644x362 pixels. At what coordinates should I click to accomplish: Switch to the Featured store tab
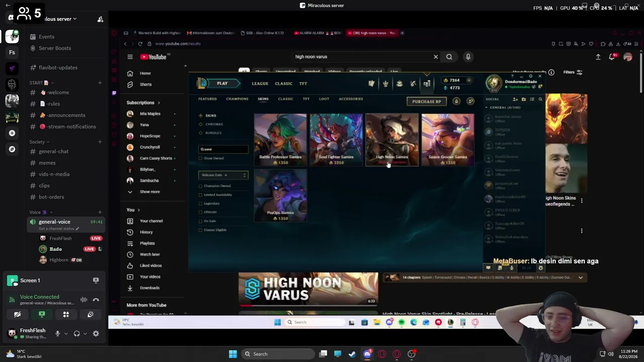pyautogui.click(x=207, y=99)
